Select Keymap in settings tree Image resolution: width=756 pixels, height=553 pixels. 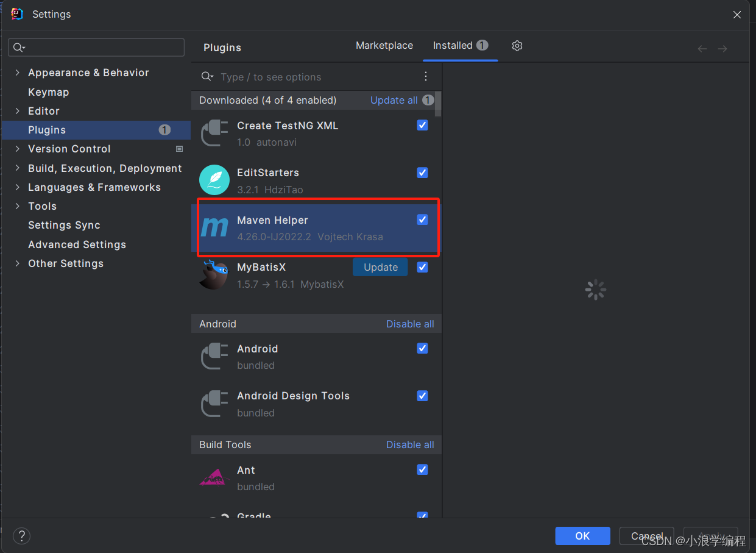click(x=48, y=92)
